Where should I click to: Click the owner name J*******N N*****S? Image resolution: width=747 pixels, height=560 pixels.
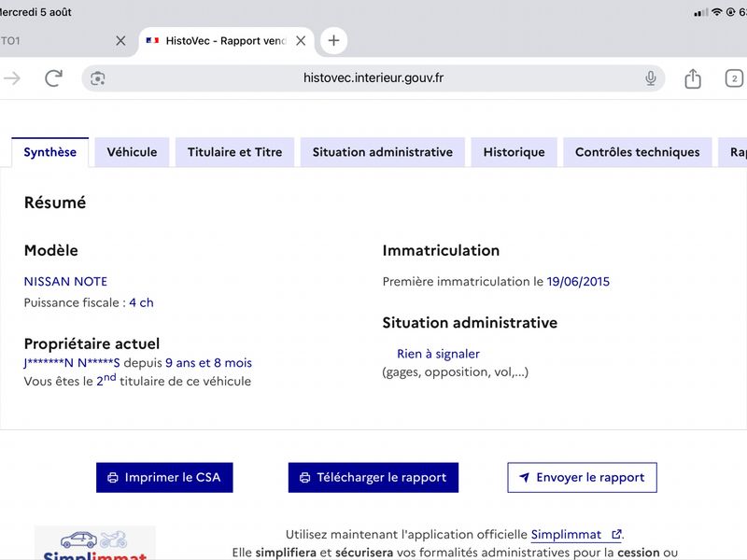tap(72, 363)
